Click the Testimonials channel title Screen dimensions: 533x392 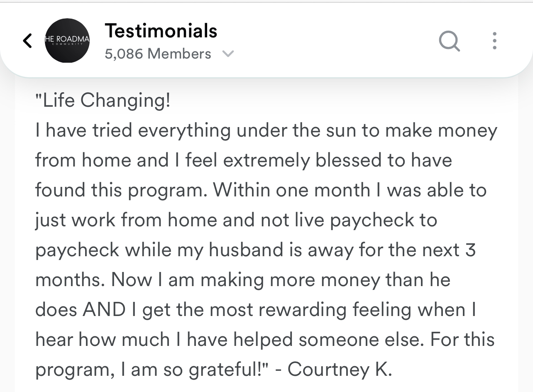click(161, 31)
